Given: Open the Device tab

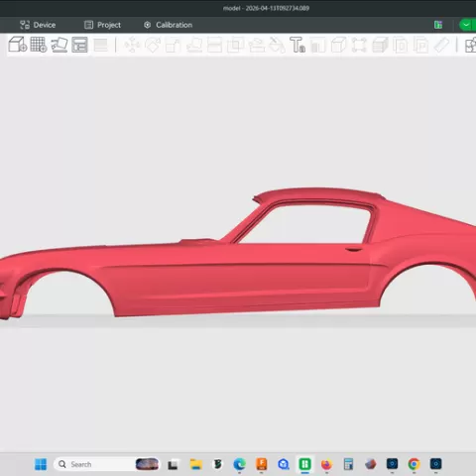Looking at the screenshot, I should point(38,25).
